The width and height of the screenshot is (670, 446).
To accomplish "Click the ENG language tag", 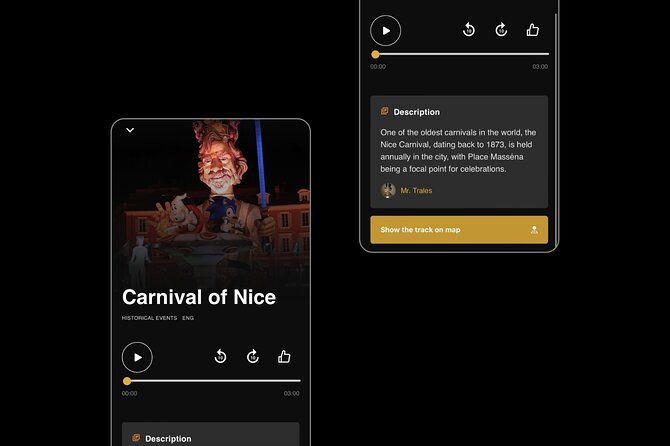I will [188, 318].
